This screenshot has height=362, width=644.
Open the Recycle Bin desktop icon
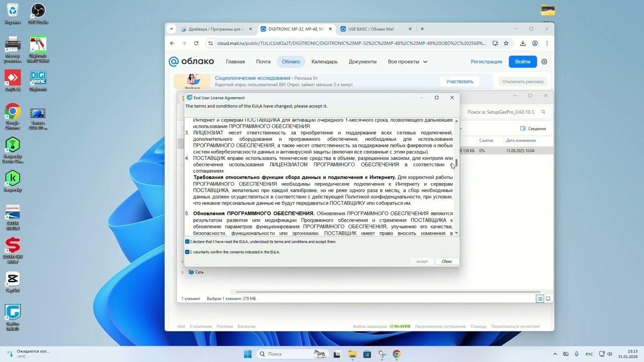coord(13,13)
